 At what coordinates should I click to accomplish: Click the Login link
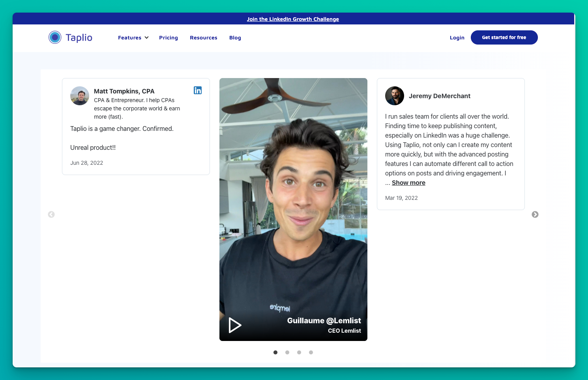tap(457, 38)
